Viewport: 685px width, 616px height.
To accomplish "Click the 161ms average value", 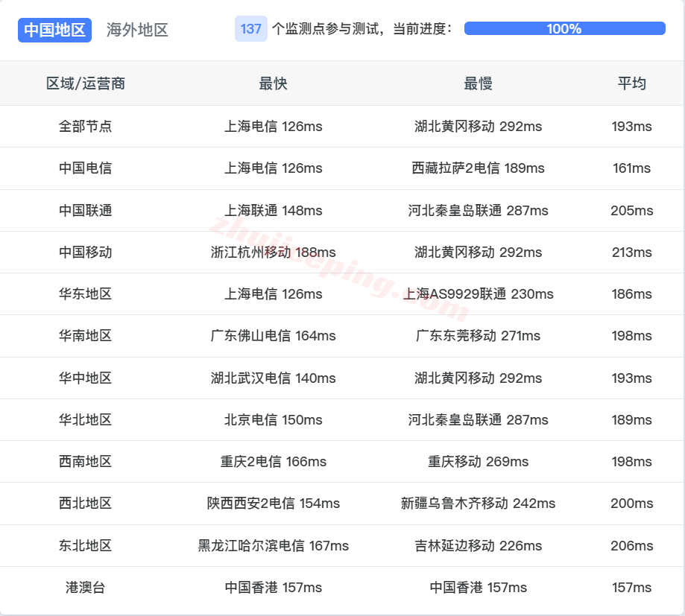I will (x=631, y=168).
